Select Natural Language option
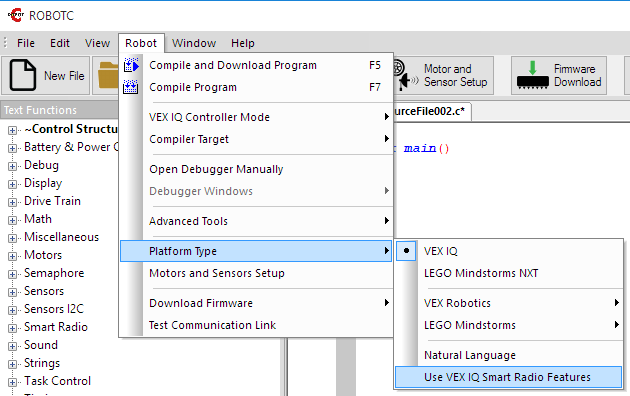630x396 pixels. [x=509, y=355]
